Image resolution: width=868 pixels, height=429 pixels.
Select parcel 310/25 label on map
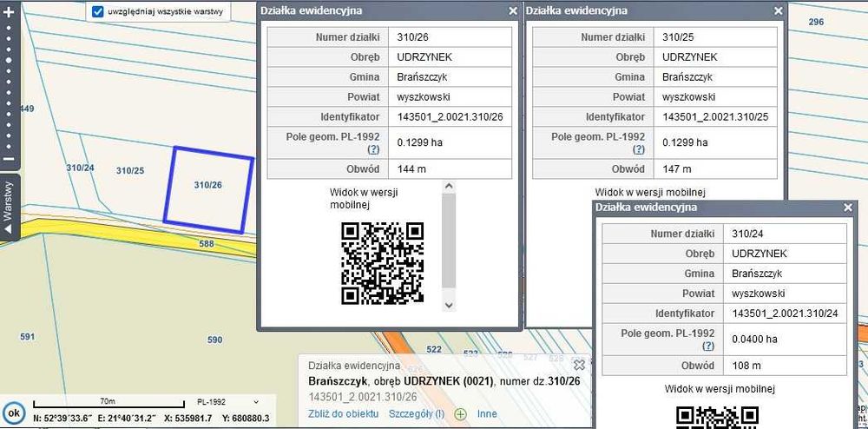pyautogui.click(x=130, y=171)
